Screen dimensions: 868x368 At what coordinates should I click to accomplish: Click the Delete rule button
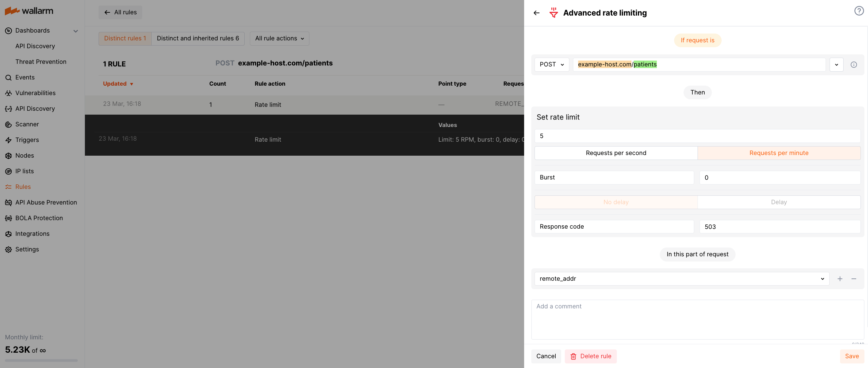(x=590, y=356)
